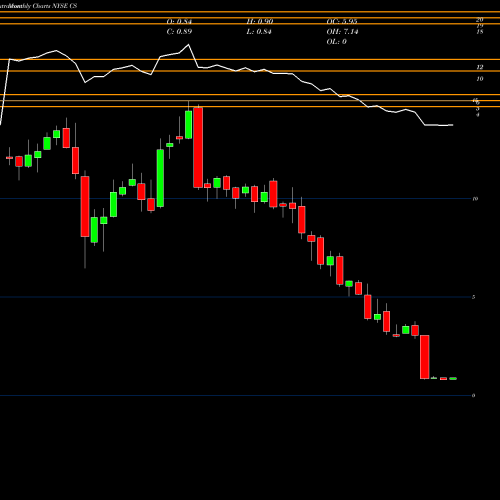Click the price-axis "5" label beside the blue gridline
Viewport: 500px width, 500px height.
pos(474,297)
